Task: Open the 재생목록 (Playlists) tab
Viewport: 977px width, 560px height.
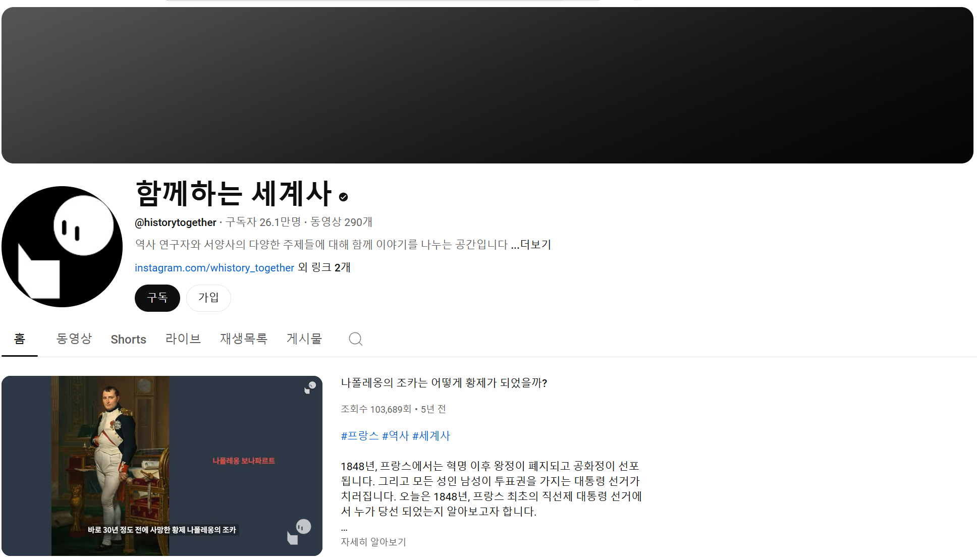Action: coord(244,339)
